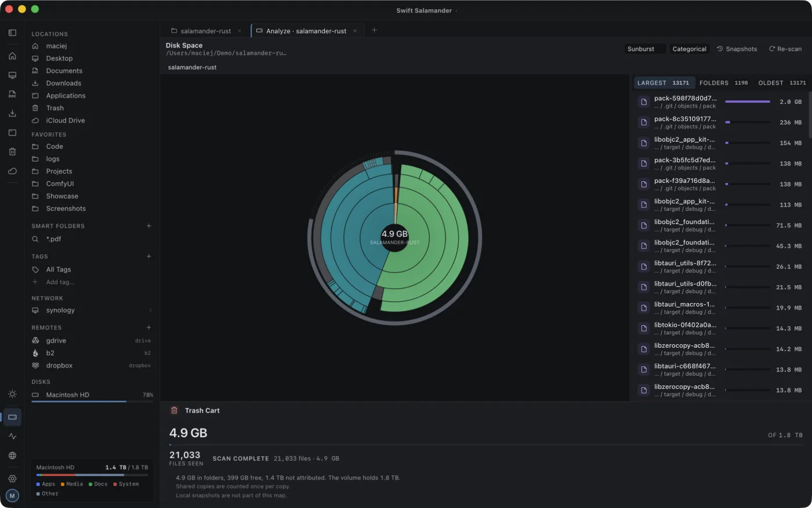Click the *.pdf smart folder search icon
Viewport: 812px width, 508px height.
35,239
